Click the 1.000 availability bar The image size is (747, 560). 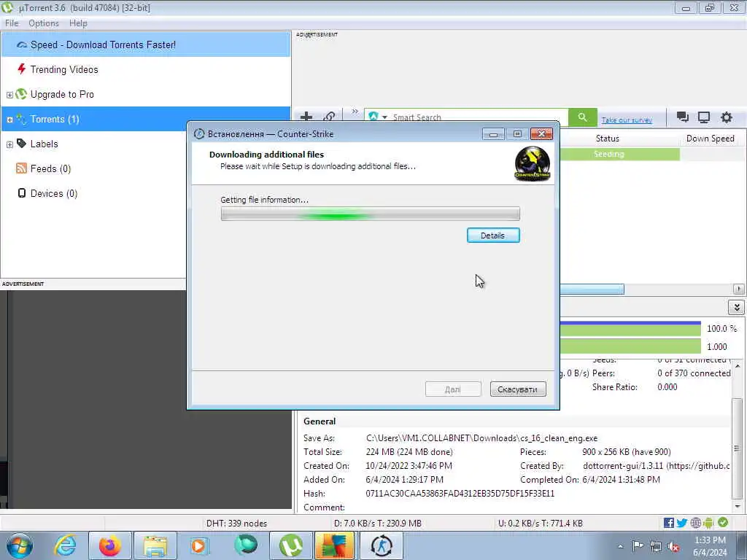click(x=630, y=346)
